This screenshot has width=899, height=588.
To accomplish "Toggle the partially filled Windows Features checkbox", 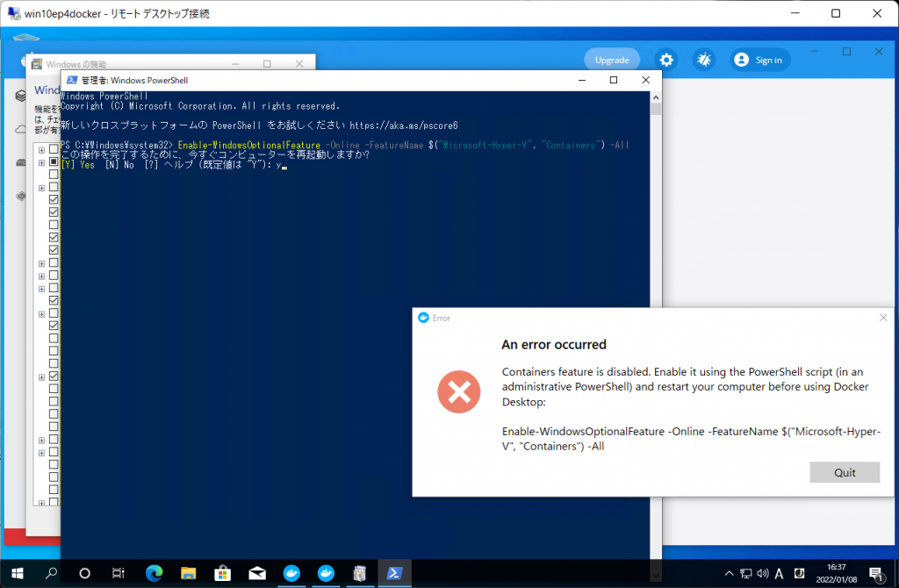I will pyautogui.click(x=54, y=161).
